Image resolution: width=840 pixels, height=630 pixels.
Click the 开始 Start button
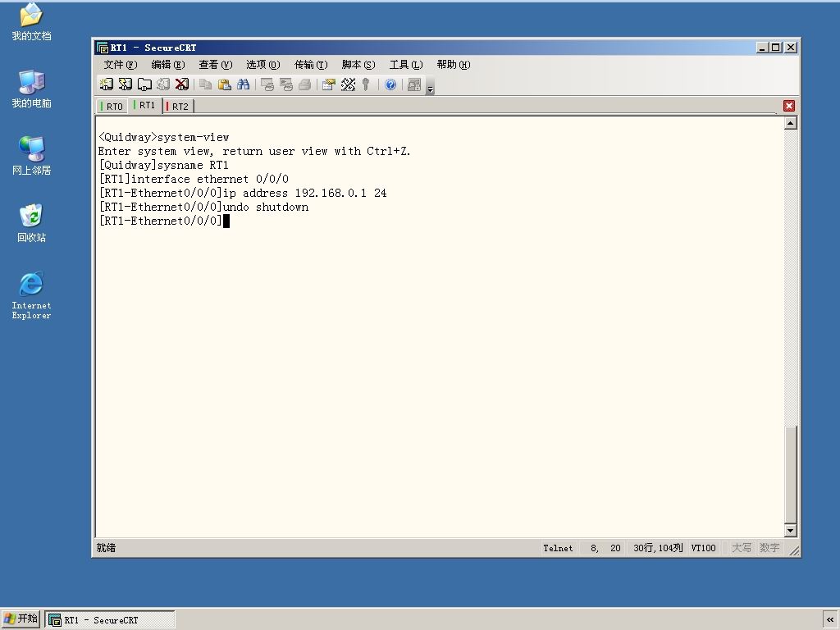coord(21,619)
